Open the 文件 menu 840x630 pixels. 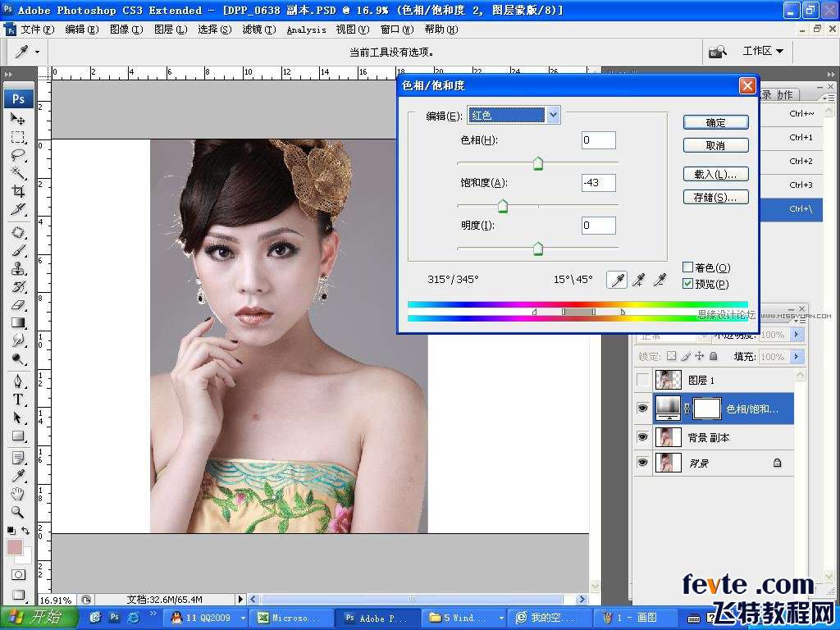pyautogui.click(x=38, y=30)
